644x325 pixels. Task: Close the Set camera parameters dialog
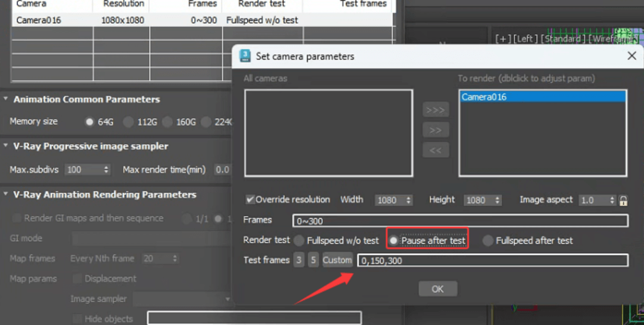coord(631,56)
